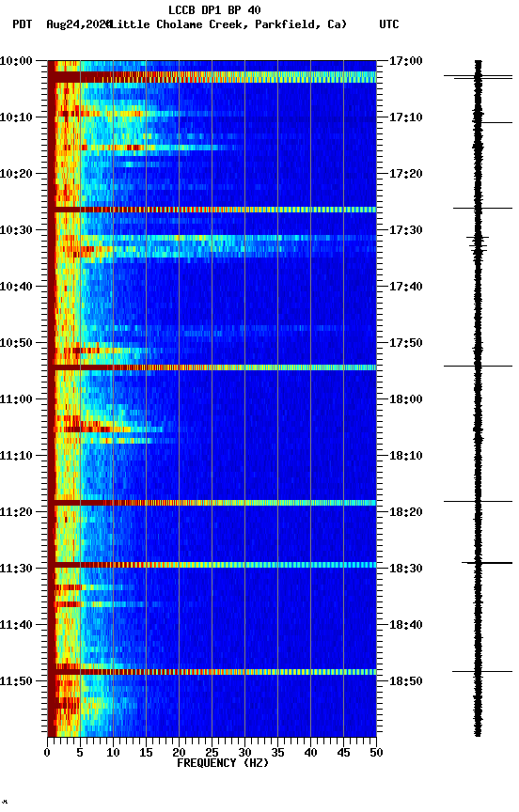Click the 35 Hz frequency axis label
This screenshot has width=519, height=812.
coord(277,753)
